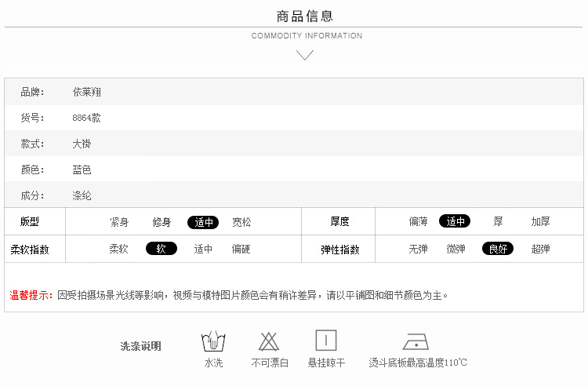Click the notice sentence starting with 因受拍摄场景光线等影响
Viewport: 588px width, 390px height.
click(252, 295)
